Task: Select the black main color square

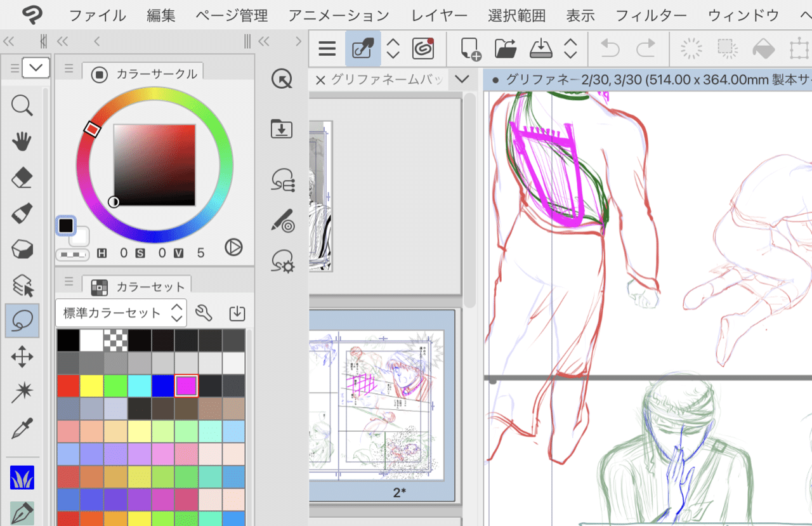Action: (x=66, y=225)
